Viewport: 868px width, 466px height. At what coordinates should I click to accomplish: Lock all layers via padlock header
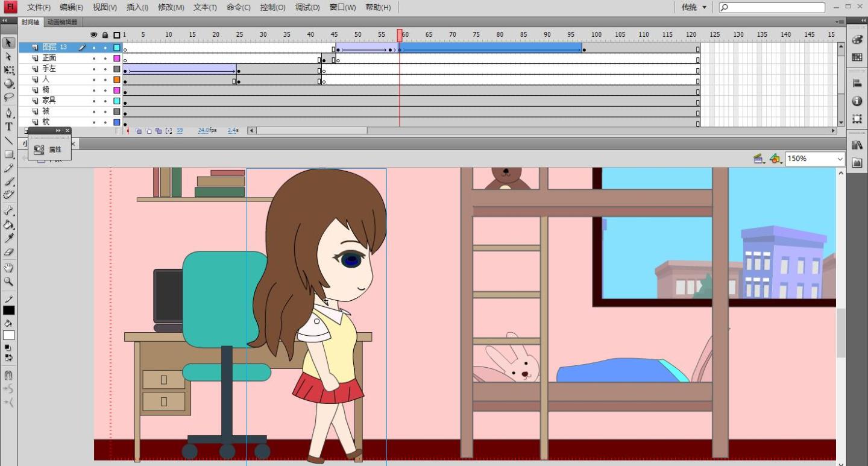pyautogui.click(x=105, y=35)
